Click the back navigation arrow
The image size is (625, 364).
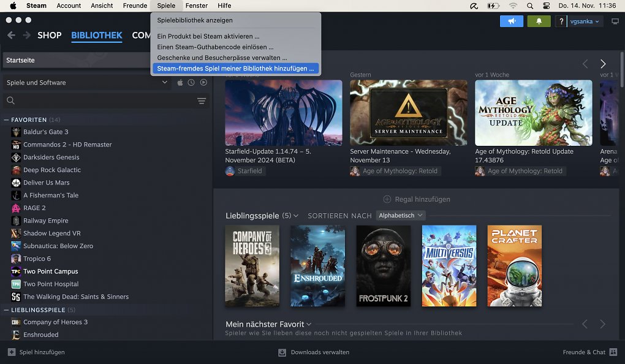(x=11, y=35)
